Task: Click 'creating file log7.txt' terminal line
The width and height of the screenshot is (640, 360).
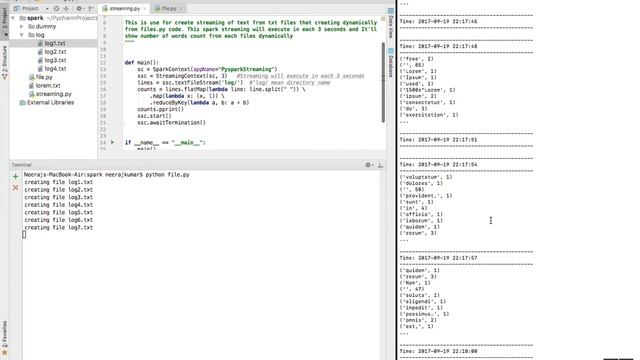Action: coord(58,228)
